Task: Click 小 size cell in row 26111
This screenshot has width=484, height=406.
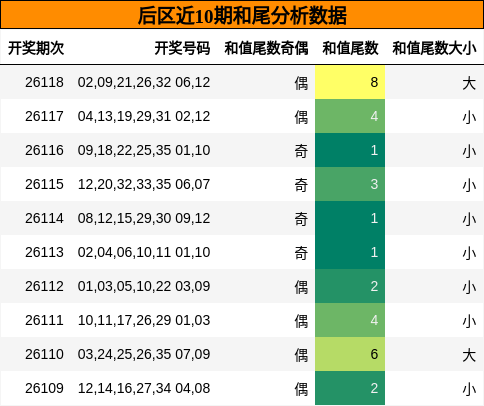Action: [469, 321]
